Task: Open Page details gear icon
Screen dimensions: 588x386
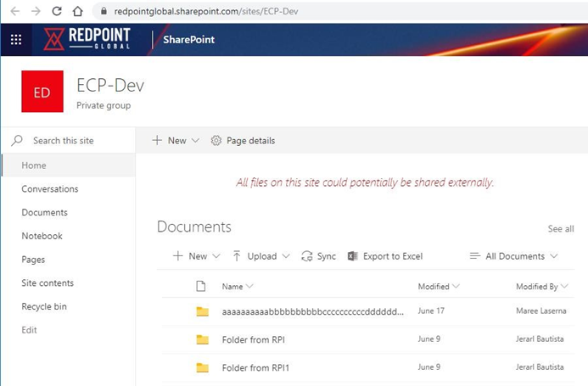Action: 216,141
